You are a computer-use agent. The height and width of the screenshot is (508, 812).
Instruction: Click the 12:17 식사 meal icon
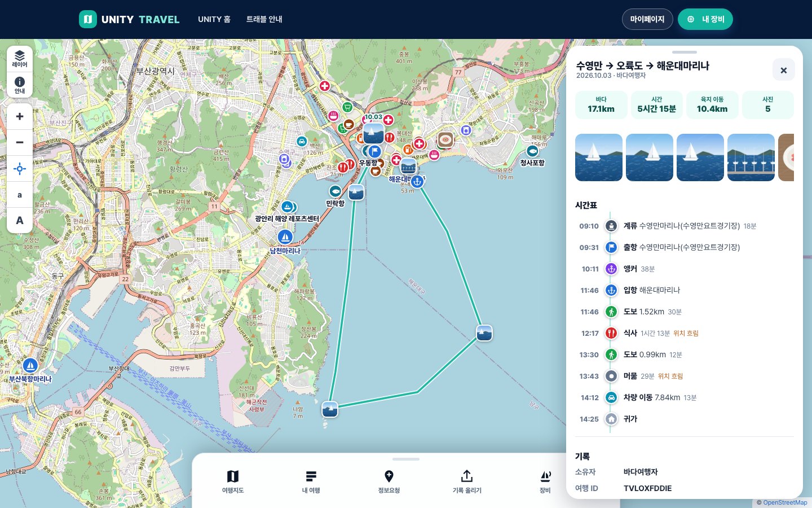[x=611, y=333]
